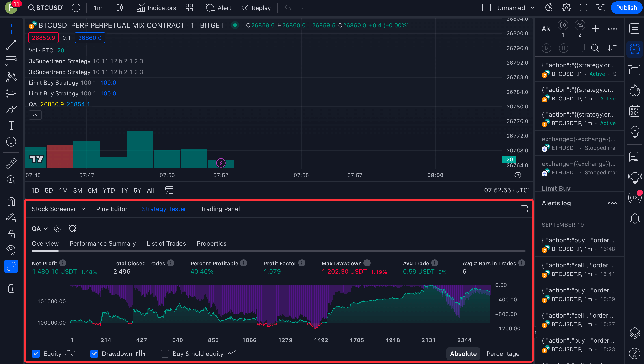Open the emoji icons tool
The height and width of the screenshot is (364, 644).
pos(11,142)
